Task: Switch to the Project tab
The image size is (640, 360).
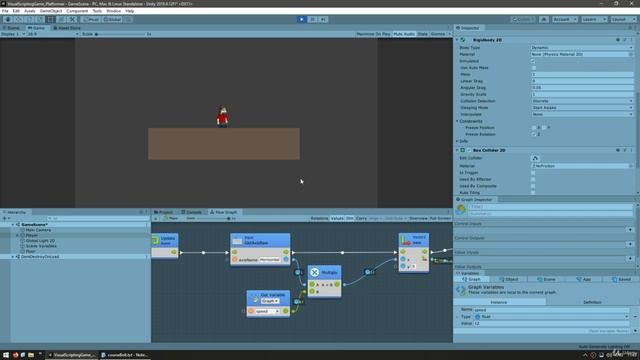Action: point(164,212)
